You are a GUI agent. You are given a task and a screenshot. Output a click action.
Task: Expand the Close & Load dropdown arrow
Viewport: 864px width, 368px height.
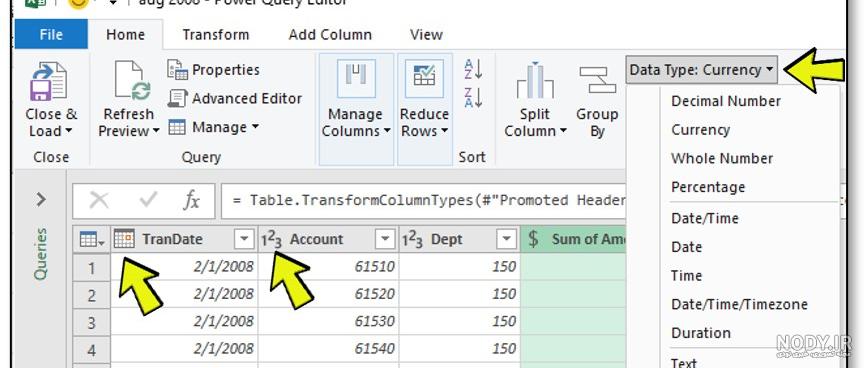[x=68, y=132]
